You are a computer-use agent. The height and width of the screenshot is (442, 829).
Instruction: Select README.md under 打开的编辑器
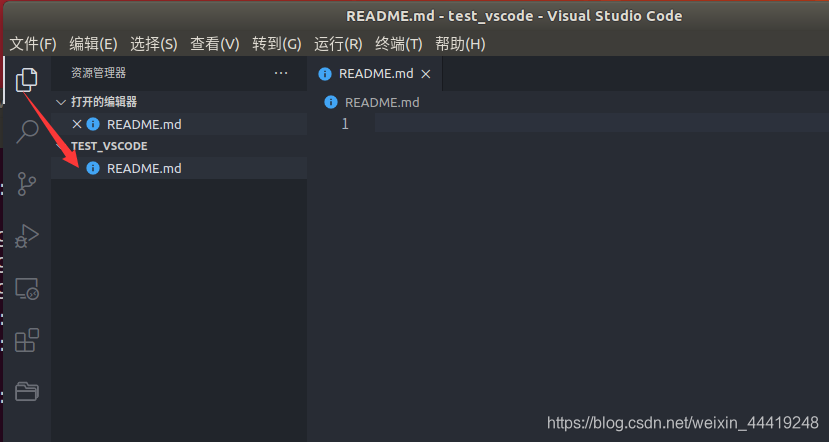click(179, 124)
